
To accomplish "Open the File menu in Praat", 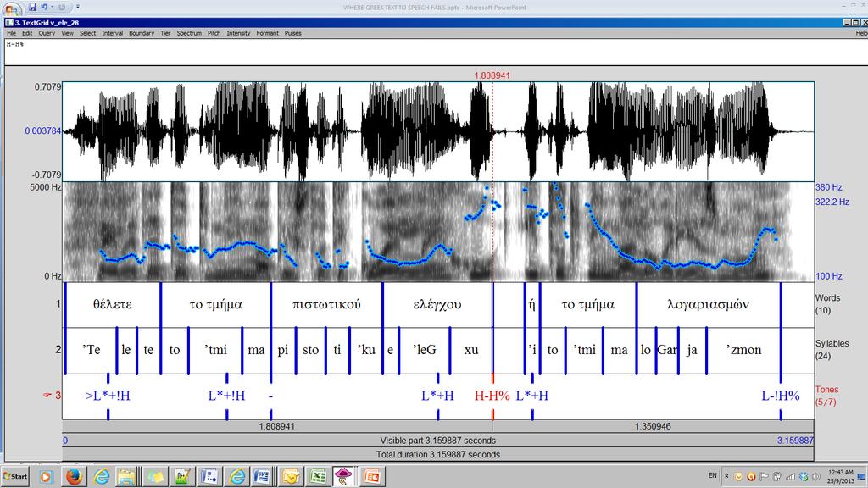I will pyautogui.click(x=11, y=33).
